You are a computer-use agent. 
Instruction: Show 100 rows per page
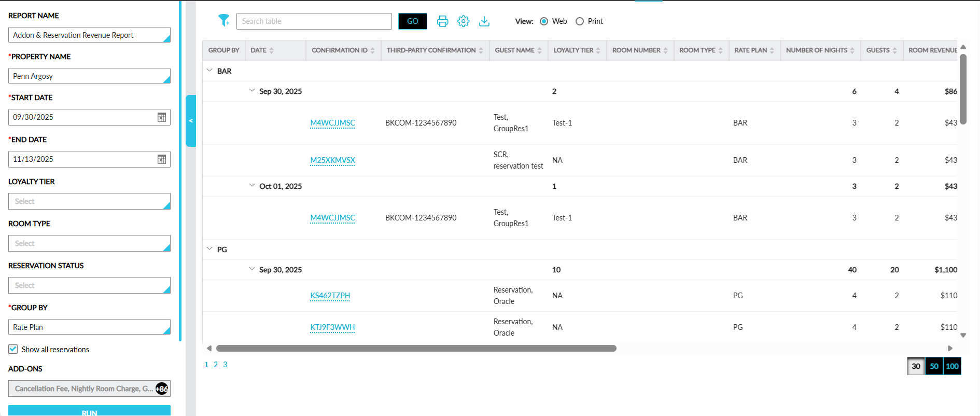click(952, 366)
